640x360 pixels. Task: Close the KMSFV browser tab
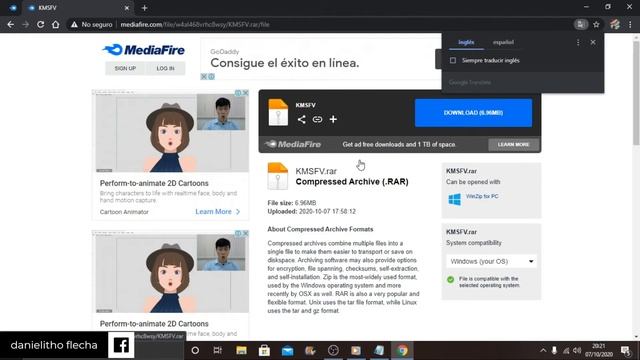[x=127, y=8]
